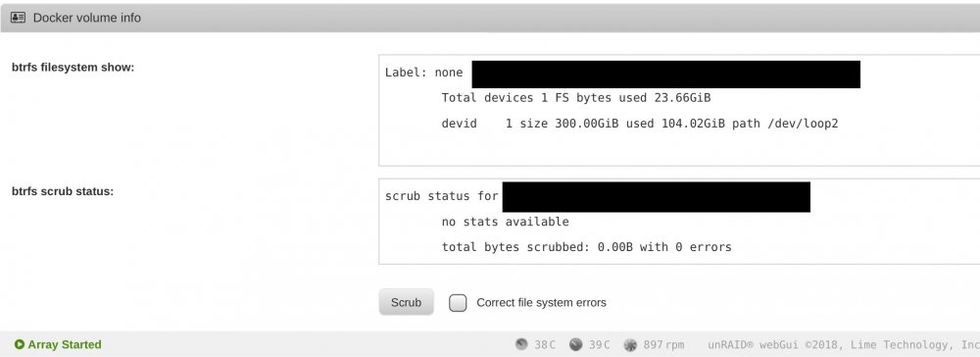This screenshot has width=980, height=357.
Task: Click the 39 C temperature reading
Action: 599,344
